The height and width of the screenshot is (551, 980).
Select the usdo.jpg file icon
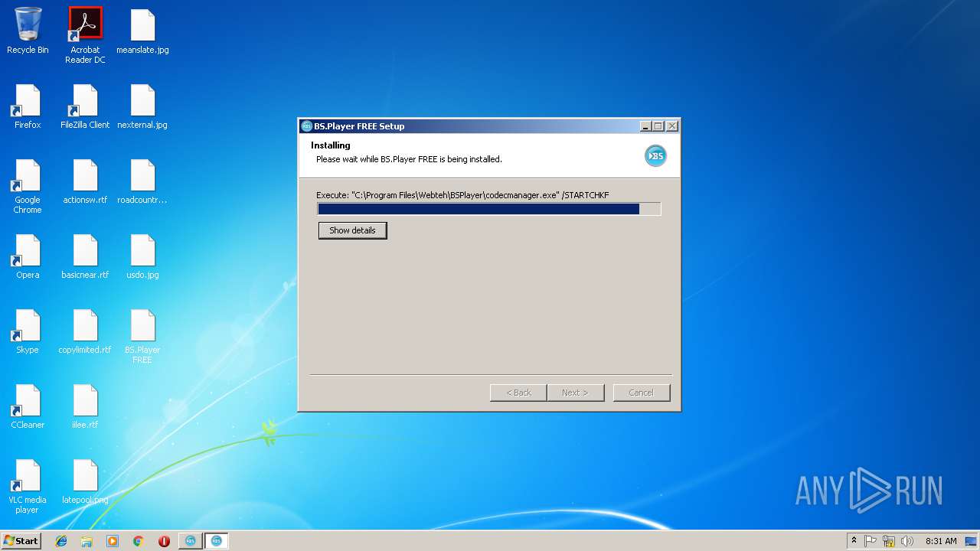point(142,256)
